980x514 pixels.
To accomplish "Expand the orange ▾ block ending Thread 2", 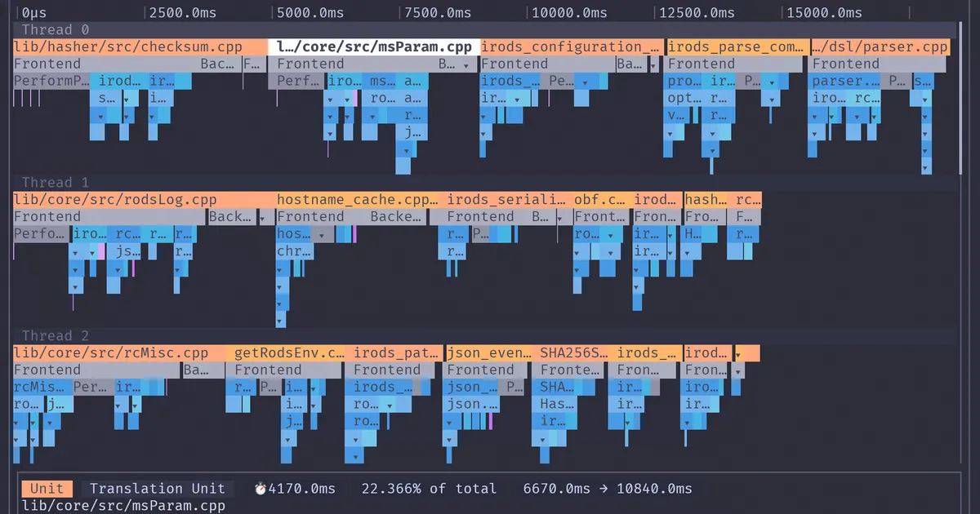I will [748, 353].
